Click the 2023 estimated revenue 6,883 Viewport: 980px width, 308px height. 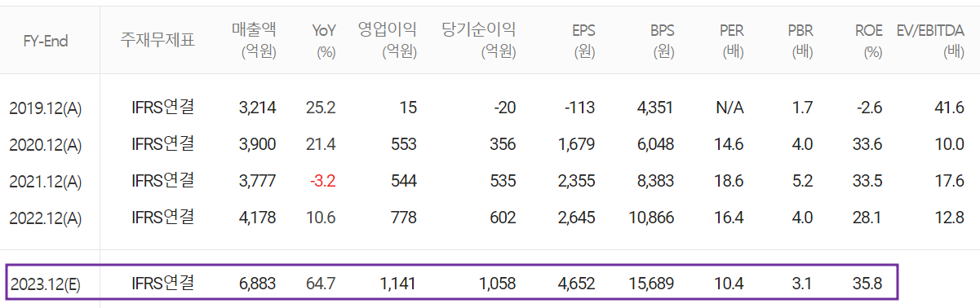click(x=257, y=284)
